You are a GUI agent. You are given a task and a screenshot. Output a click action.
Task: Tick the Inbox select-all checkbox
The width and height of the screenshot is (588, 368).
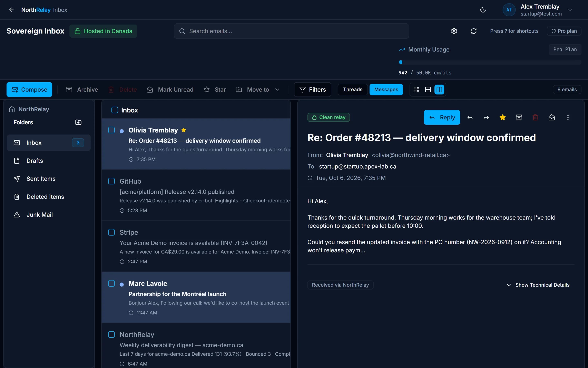[115, 110]
